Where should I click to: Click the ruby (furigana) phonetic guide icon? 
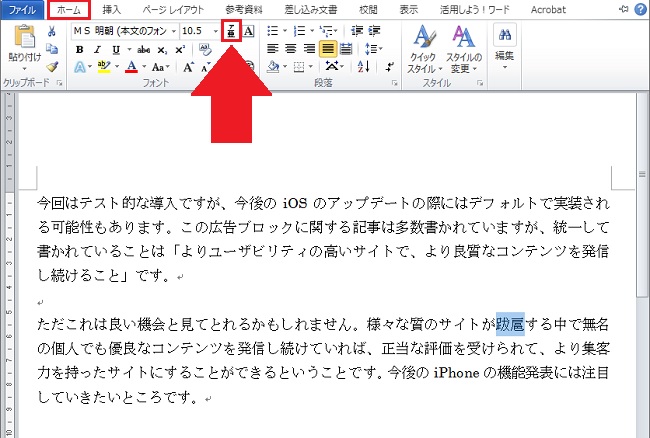tap(232, 30)
